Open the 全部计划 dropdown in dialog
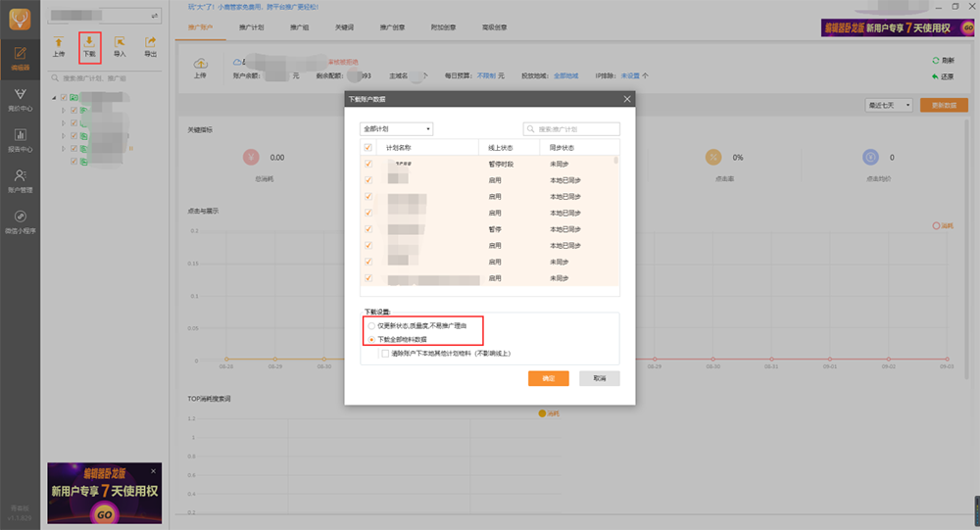Image resolution: width=980 pixels, height=530 pixels. tap(396, 128)
